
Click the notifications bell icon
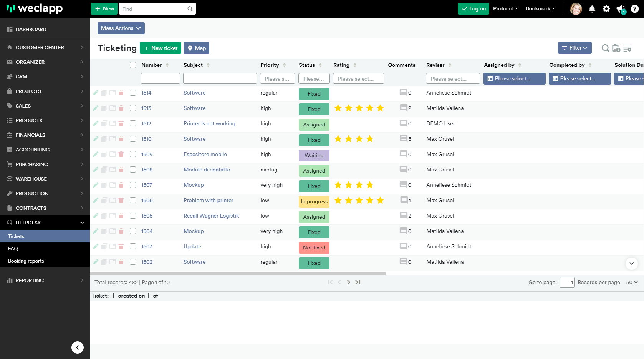[592, 9]
